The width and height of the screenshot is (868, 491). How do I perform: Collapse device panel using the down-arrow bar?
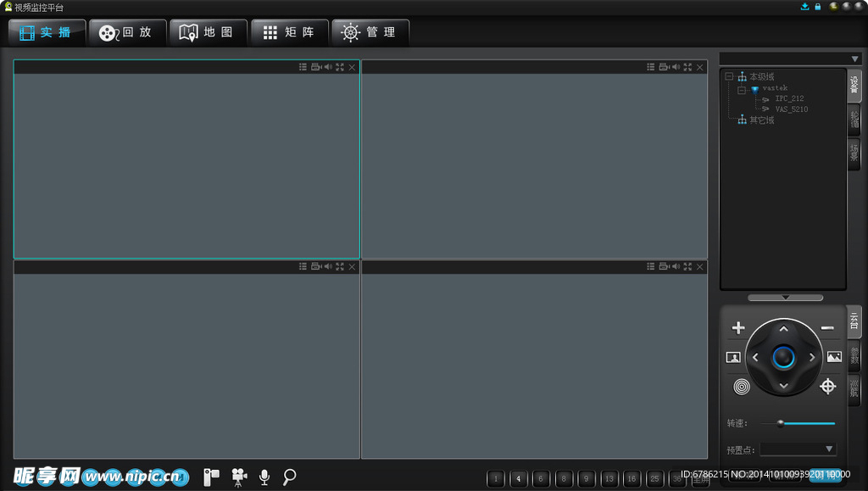tap(785, 298)
